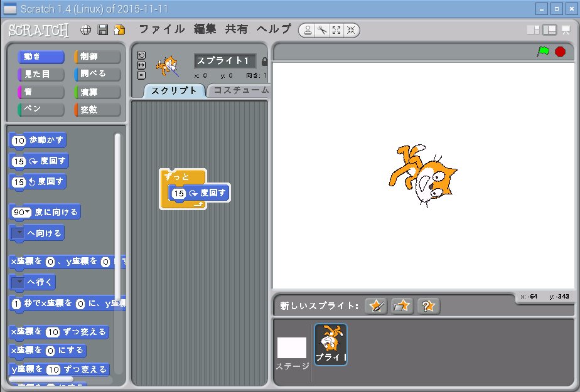This screenshot has width=580, height=392.
Task: Click the x座標を 0 にする block
Action: [x=47, y=350]
